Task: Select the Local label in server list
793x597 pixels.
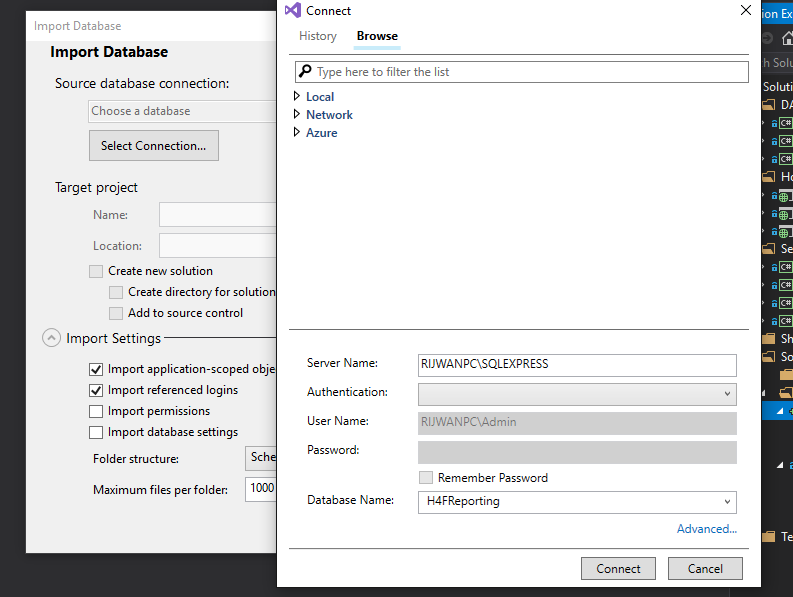Action: [320, 97]
